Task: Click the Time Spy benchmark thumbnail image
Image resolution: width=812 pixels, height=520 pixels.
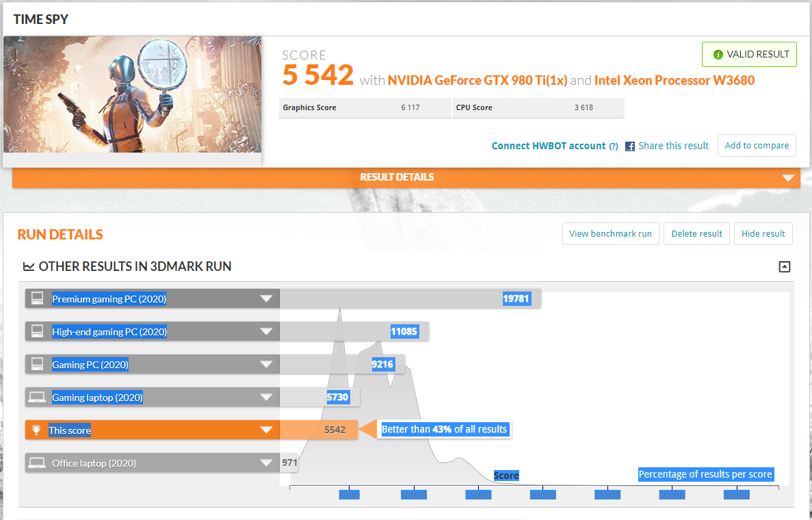Action: [x=132, y=94]
